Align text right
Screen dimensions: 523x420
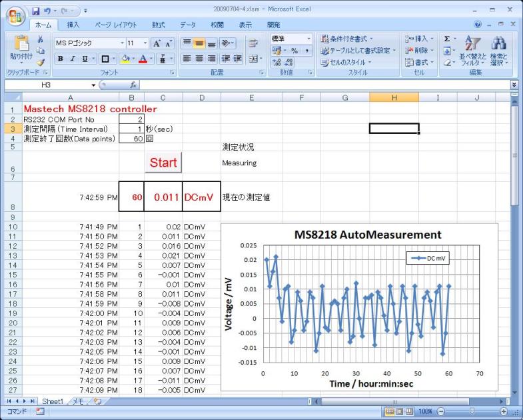(x=211, y=59)
